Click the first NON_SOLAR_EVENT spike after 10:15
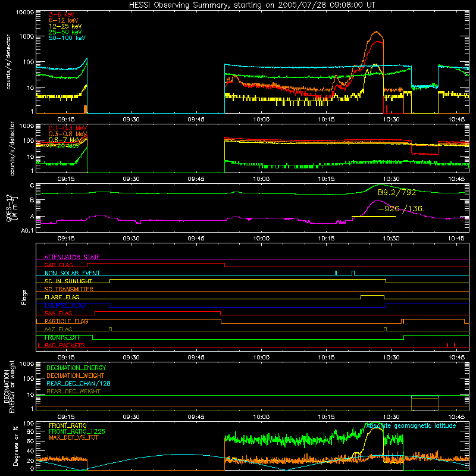Screen dimensions: 476x476 (336, 273)
